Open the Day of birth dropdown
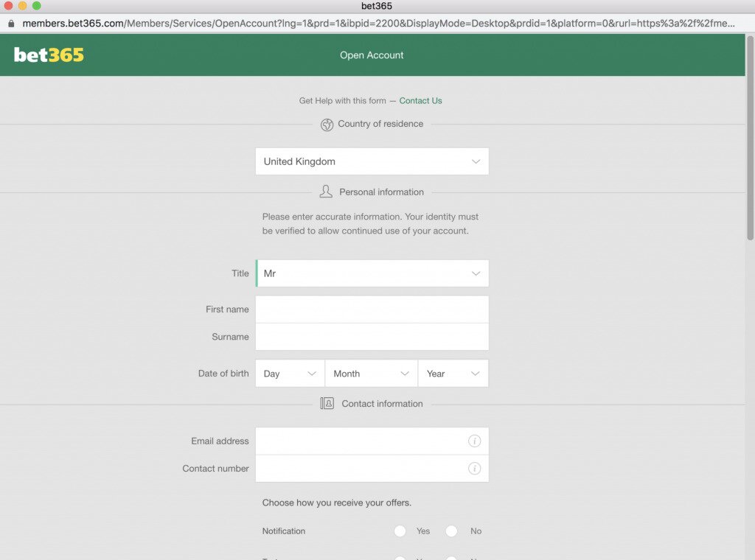The width and height of the screenshot is (755, 560). coord(290,374)
